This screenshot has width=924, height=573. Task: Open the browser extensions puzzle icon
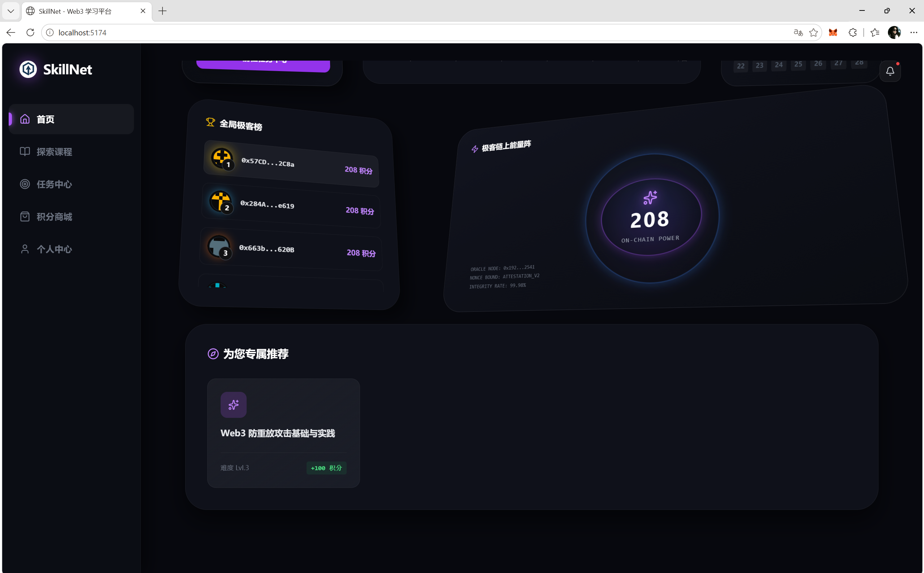pyautogui.click(x=853, y=32)
